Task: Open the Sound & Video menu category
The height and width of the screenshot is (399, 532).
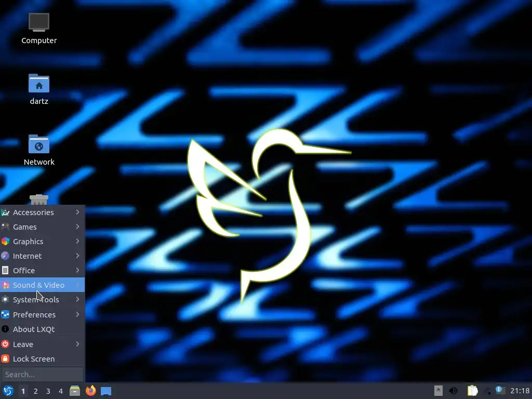Action: (x=43, y=285)
